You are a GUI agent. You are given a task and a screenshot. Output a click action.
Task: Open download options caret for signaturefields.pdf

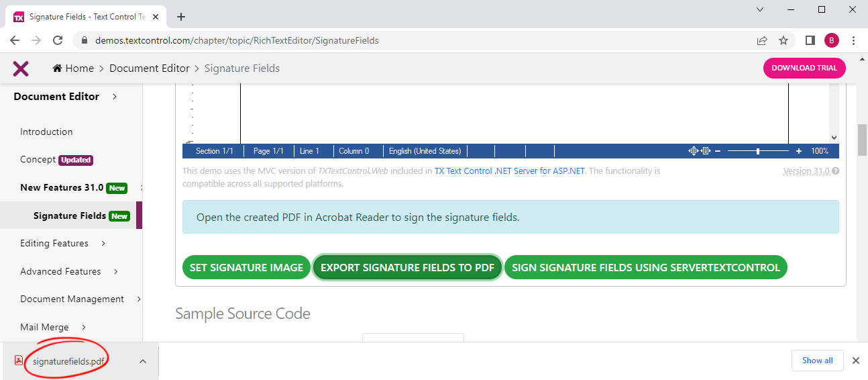tap(143, 361)
